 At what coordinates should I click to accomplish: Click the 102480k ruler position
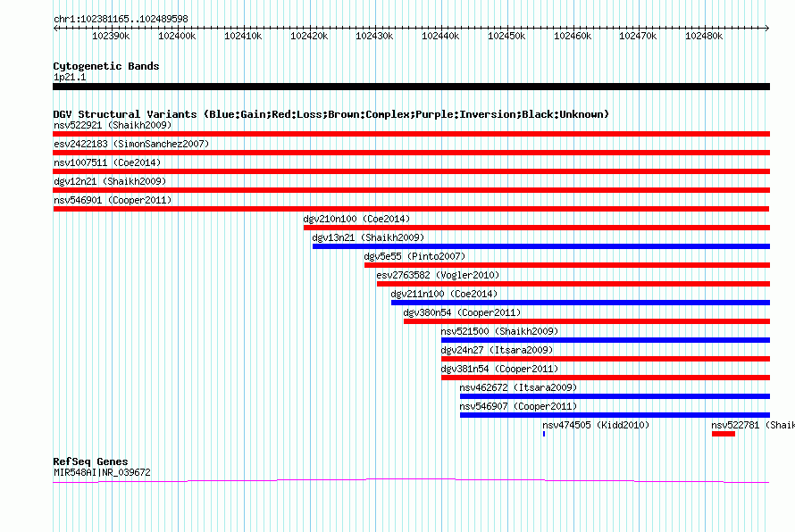click(x=704, y=36)
